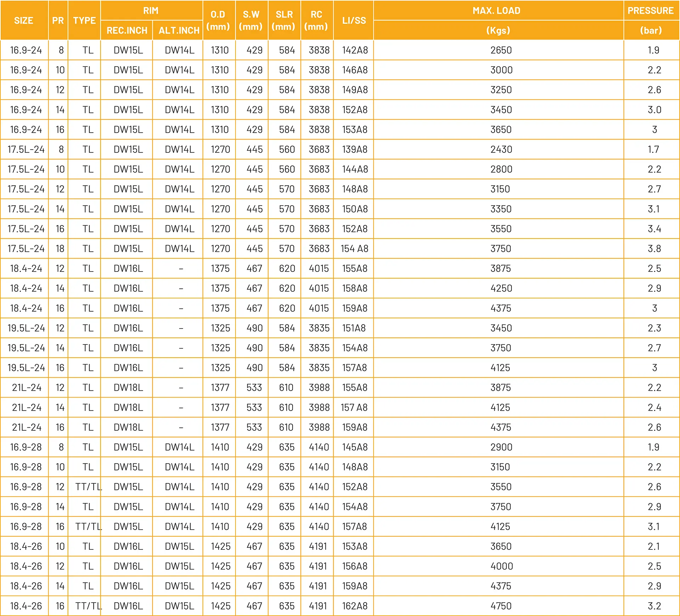The image size is (680, 616).
Task: Click the TYPE column header
Action: [84, 21]
